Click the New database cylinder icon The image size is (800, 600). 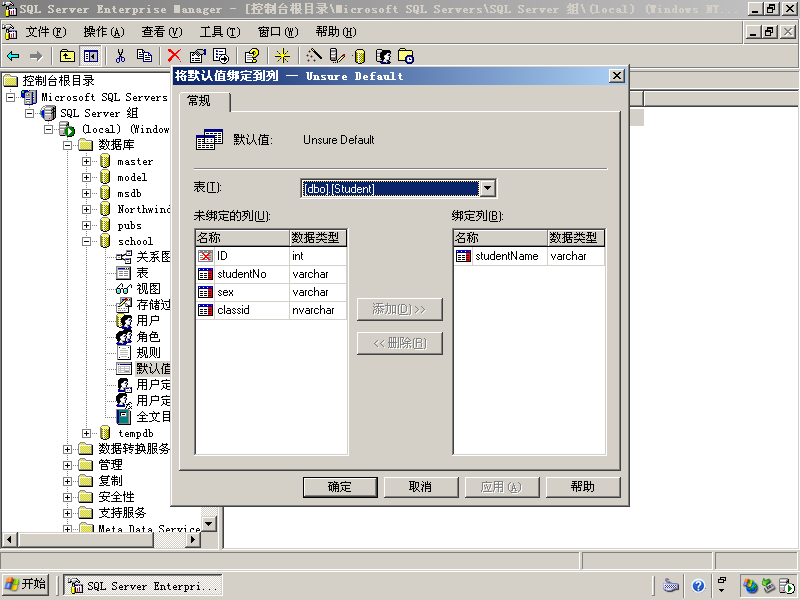360,56
